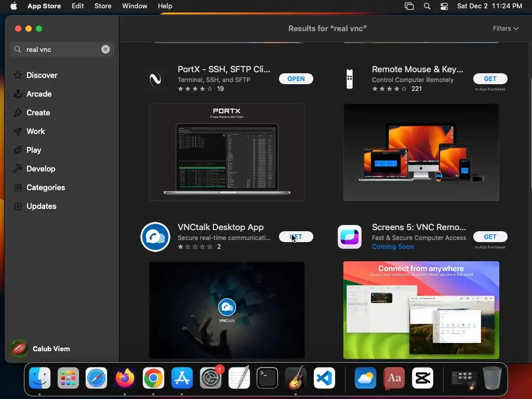Open the Apple menu
Viewport: 532px width, 399px height.
[14, 6]
